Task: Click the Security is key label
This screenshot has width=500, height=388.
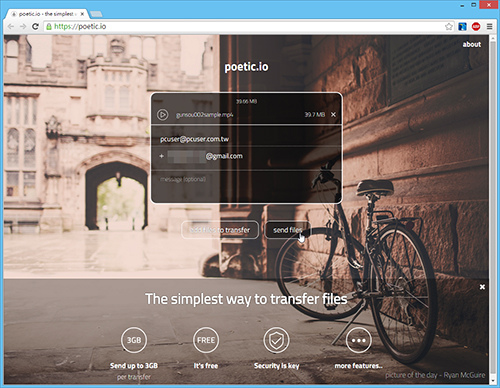Action: (277, 366)
